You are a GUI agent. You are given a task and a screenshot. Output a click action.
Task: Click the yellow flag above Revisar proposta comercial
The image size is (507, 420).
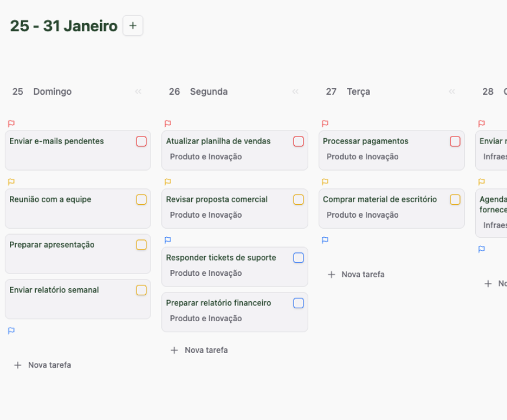pos(168,182)
